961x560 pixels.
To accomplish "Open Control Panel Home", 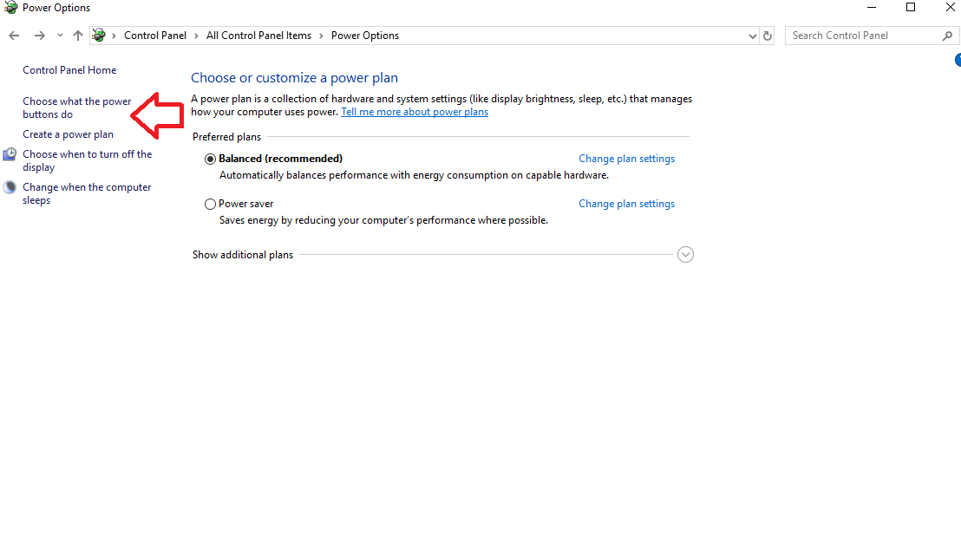I will pos(69,70).
